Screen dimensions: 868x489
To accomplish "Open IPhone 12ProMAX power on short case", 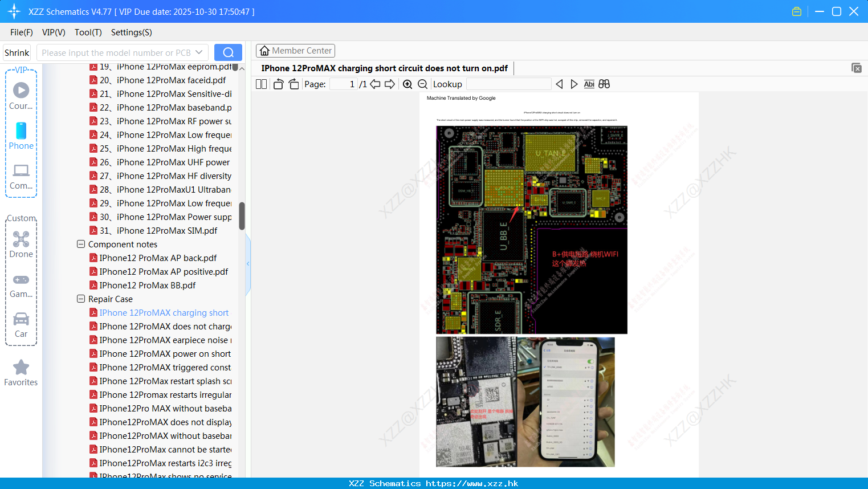I will [x=161, y=354].
